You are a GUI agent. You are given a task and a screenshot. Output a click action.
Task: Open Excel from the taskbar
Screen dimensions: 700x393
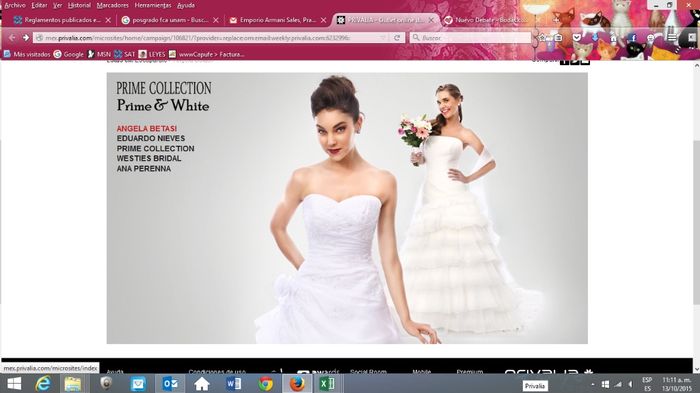click(328, 384)
